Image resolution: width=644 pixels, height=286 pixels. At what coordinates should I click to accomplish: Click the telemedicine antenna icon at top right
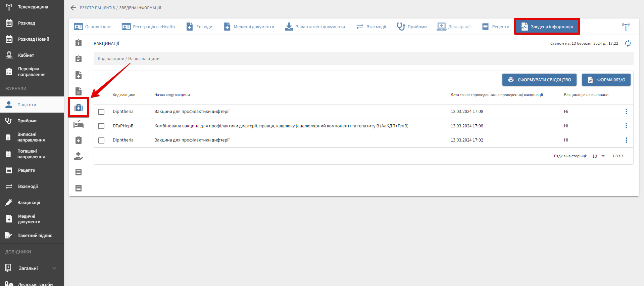click(x=626, y=27)
